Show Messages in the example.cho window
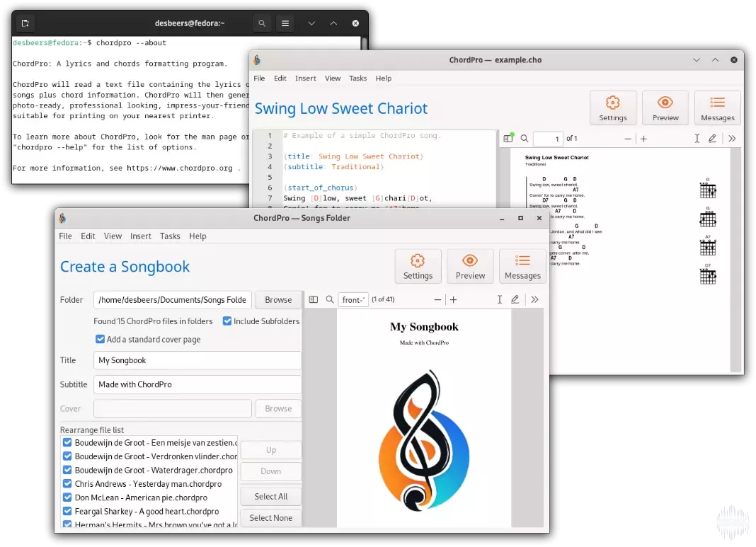The height and width of the screenshot is (547, 756). (x=718, y=108)
